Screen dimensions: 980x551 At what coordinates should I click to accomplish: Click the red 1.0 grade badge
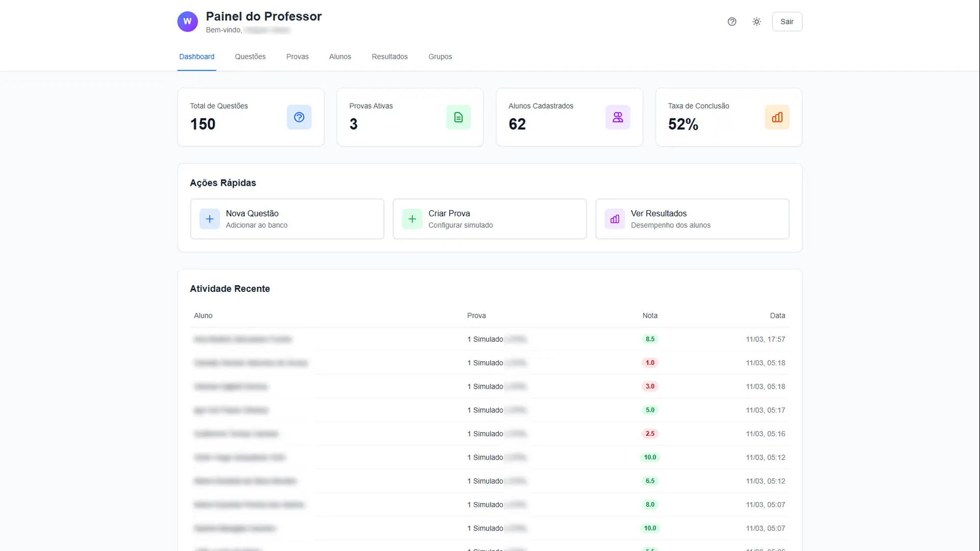pyautogui.click(x=650, y=363)
